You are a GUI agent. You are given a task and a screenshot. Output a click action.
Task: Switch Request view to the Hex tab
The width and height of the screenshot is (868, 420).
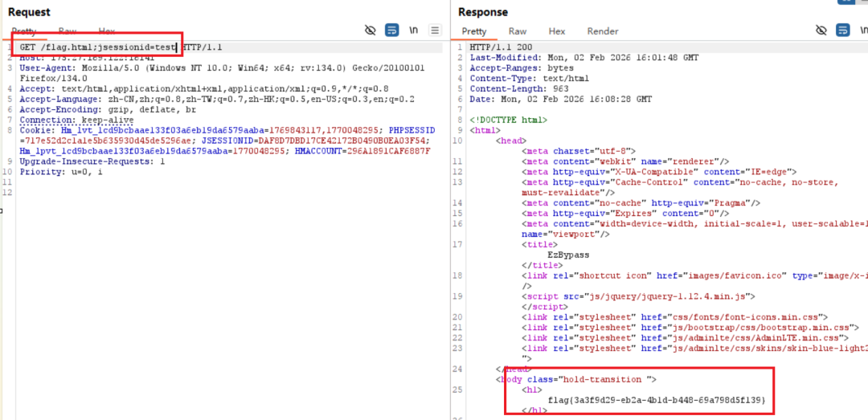107,31
